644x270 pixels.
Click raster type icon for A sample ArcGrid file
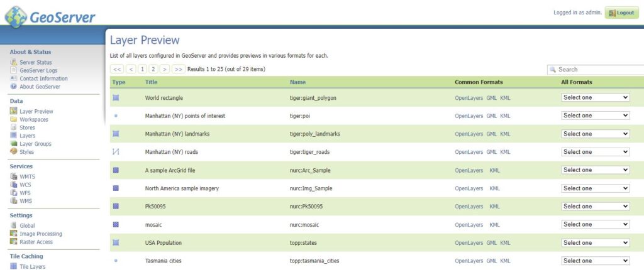(116, 170)
